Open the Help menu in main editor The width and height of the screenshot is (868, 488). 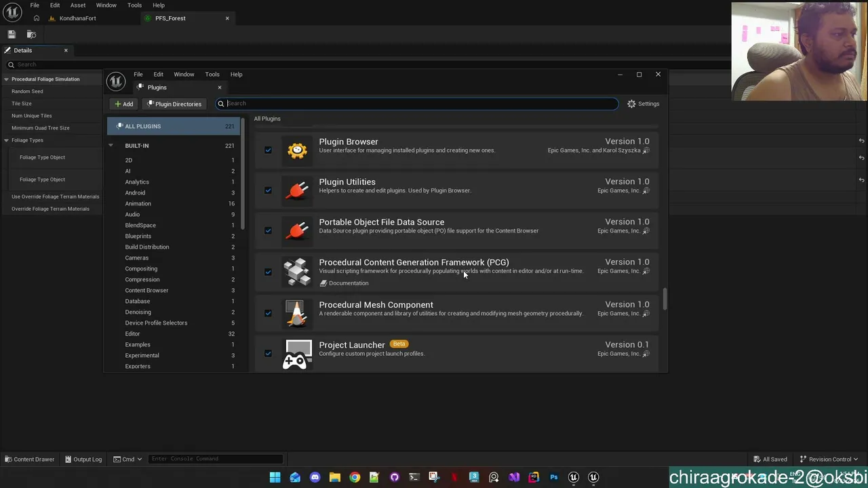[x=159, y=5]
